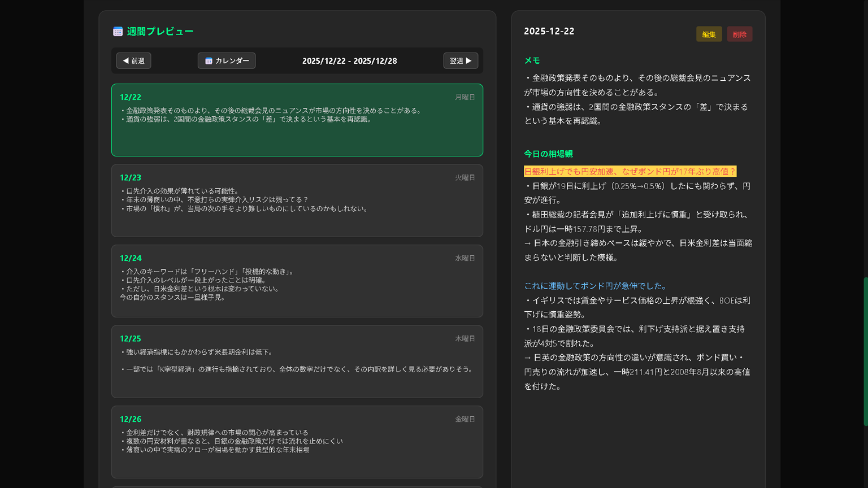Click the blue ポンド円が急伸 link text
This screenshot has height=488, width=868.
click(594, 286)
